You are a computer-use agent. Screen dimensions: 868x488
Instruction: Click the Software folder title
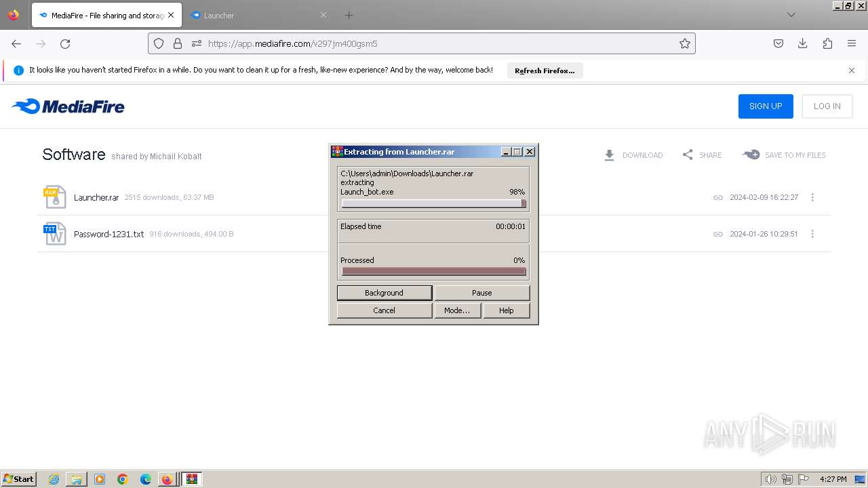coord(74,155)
